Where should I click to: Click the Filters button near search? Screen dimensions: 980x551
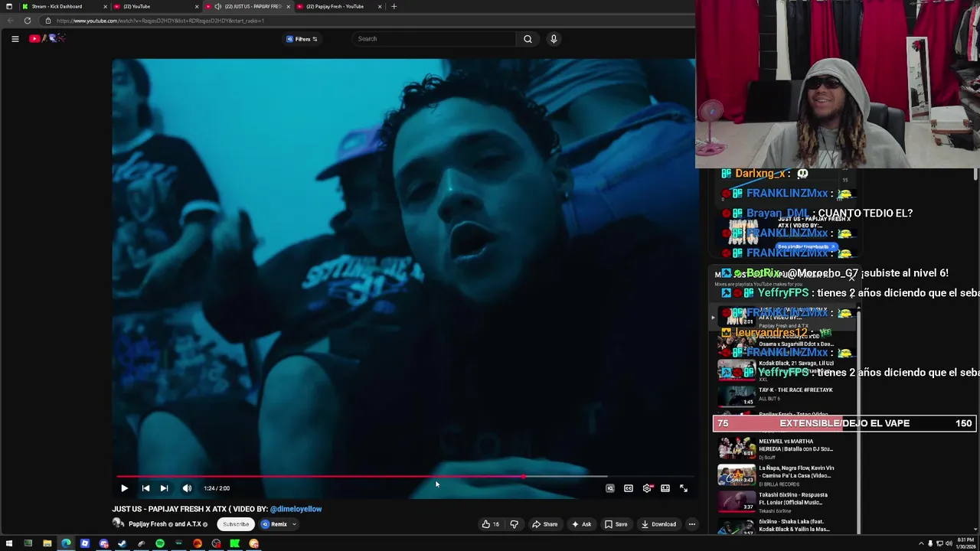302,39
